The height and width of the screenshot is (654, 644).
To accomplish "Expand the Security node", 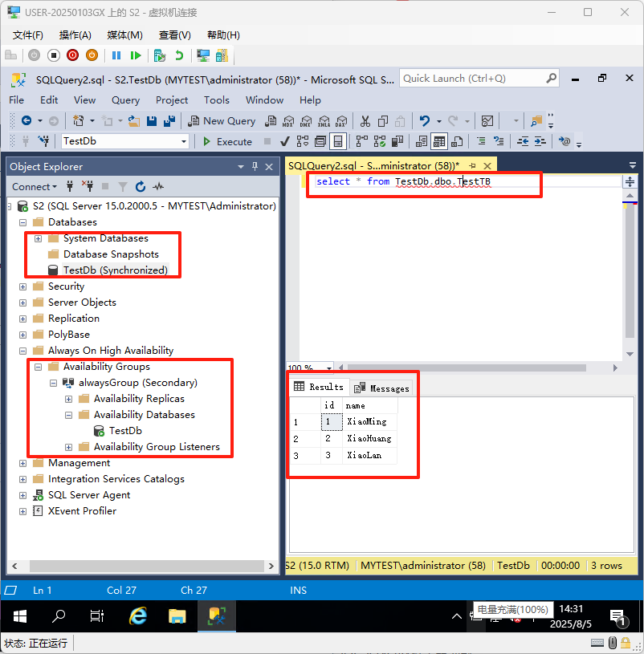I will [x=23, y=286].
